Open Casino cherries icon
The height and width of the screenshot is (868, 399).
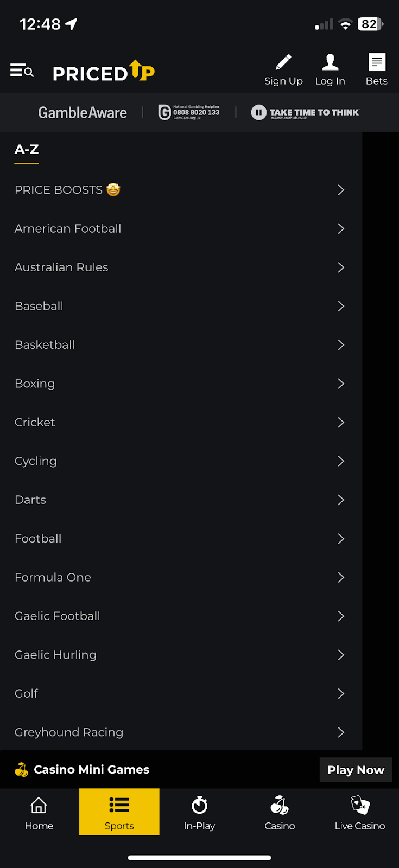(280, 805)
